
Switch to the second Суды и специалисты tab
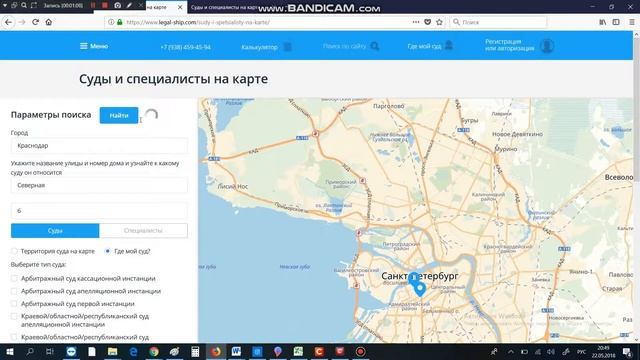pos(223,7)
